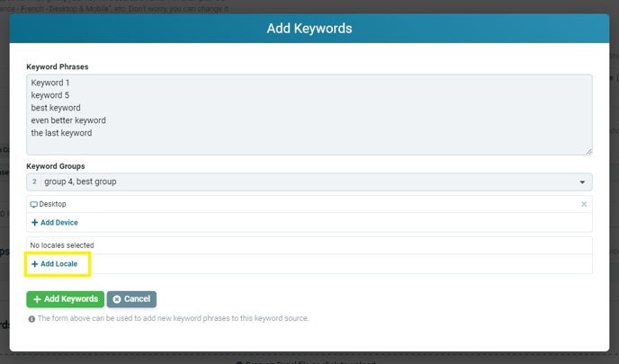Click the 'Add Keywords' dialog title
Screen dimensions: 619x364
[309, 29]
